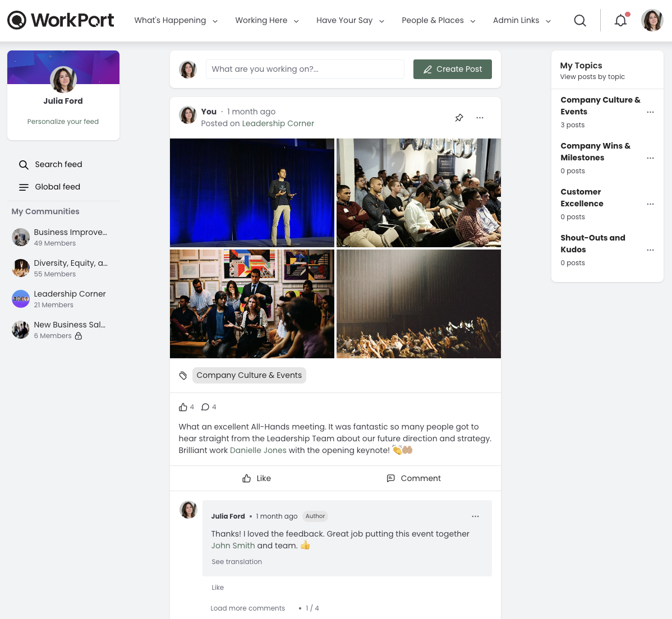Select Search feed in the left sidebar
This screenshot has width=672, height=619.
point(58,164)
